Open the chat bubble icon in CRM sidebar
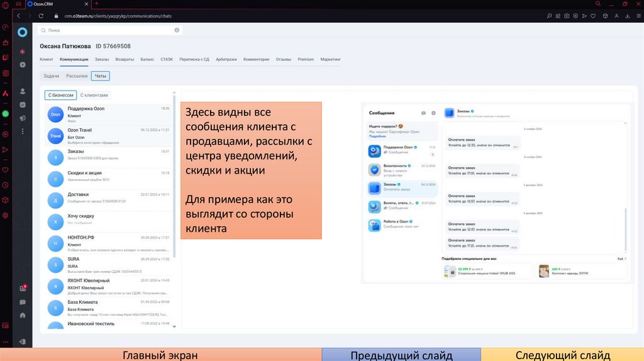The width and height of the screenshot is (644, 361). tap(23, 303)
